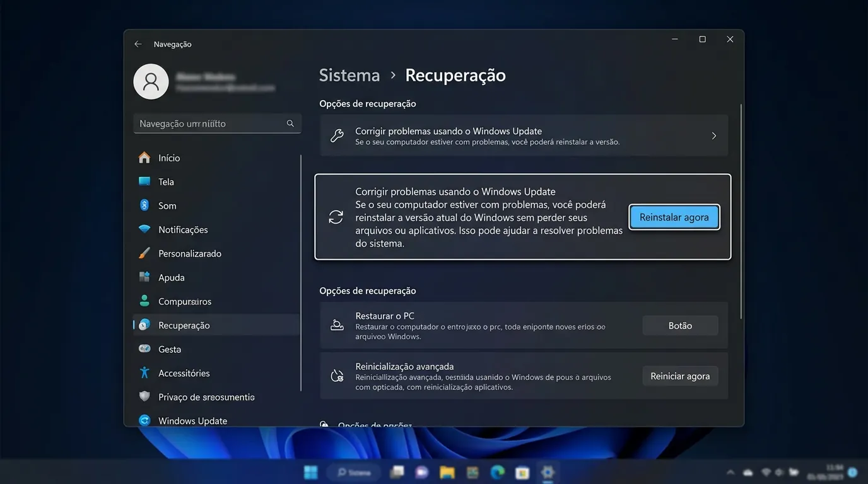Open Início from the home icon
The image size is (868, 484).
(144, 158)
